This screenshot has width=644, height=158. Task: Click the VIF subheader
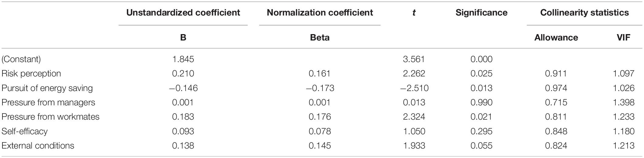624,37
